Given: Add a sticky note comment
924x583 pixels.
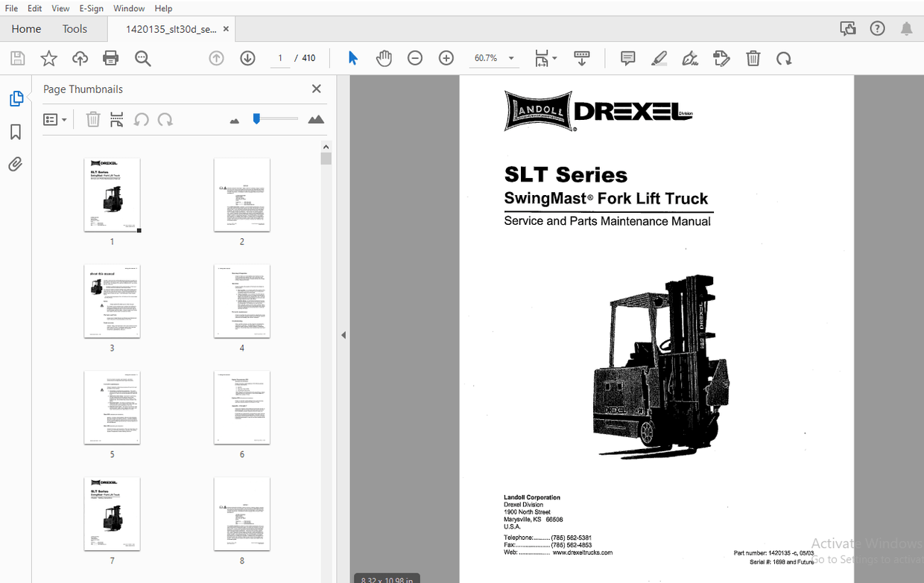Looking at the screenshot, I should [627, 58].
